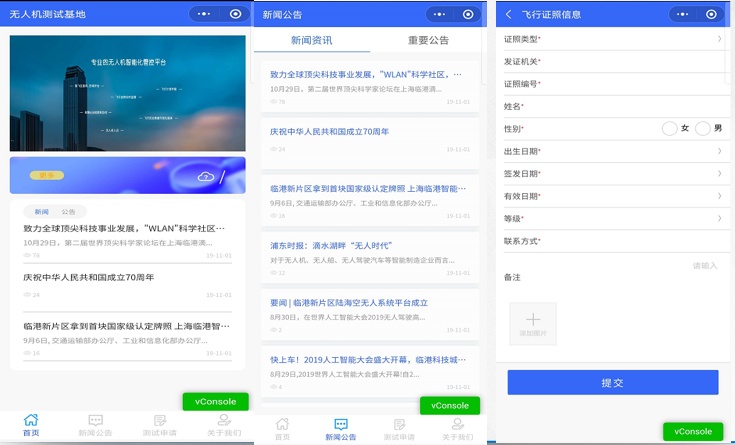Expand the 等级 picker arrow
This screenshot has width=735, height=445.
pyautogui.click(x=720, y=219)
